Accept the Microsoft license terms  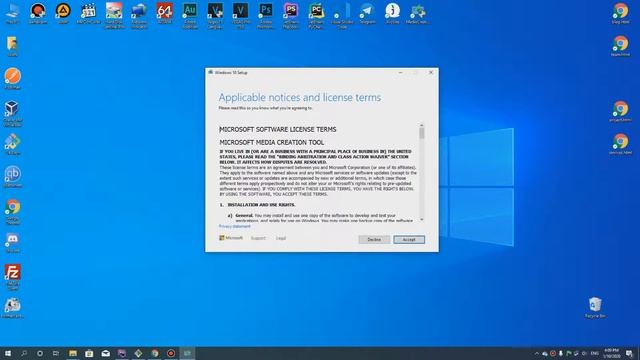point(409,240)
